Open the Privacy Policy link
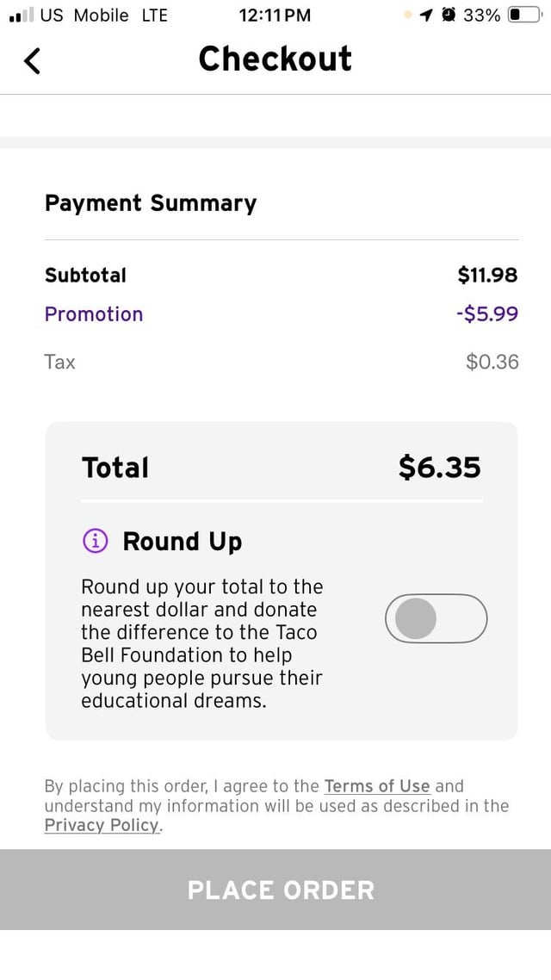 pos(102,825)
